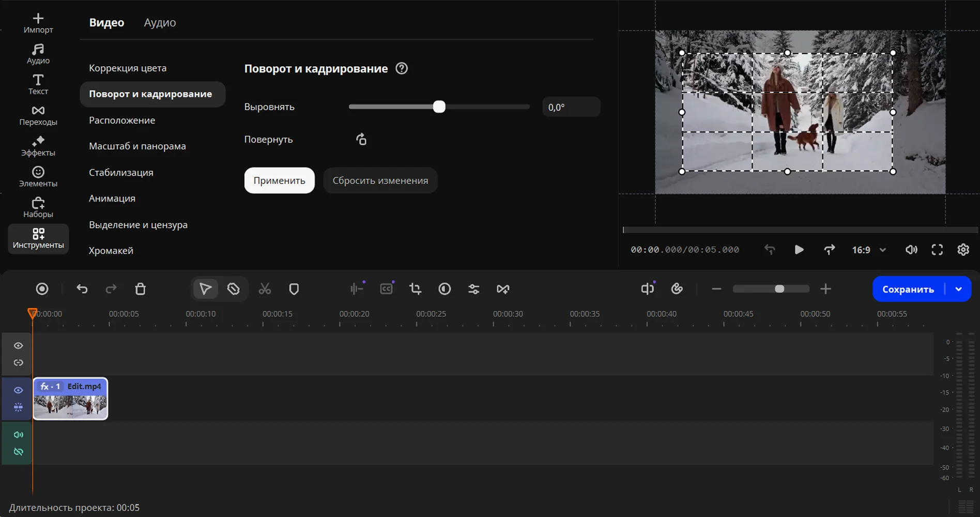The image size is (980, 517).
Task: Hide the video track with eye icon
Action: click(x=18, y=390)
